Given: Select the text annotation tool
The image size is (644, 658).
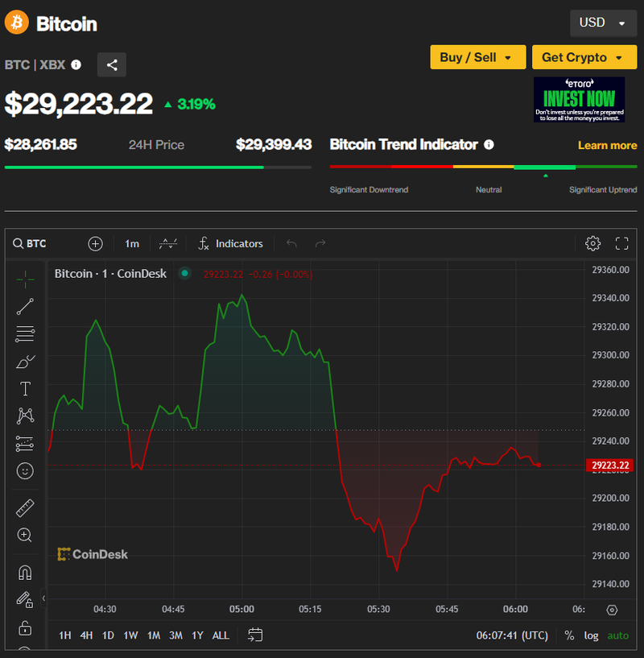Looking at the screenshot, I should pos(25,389).
